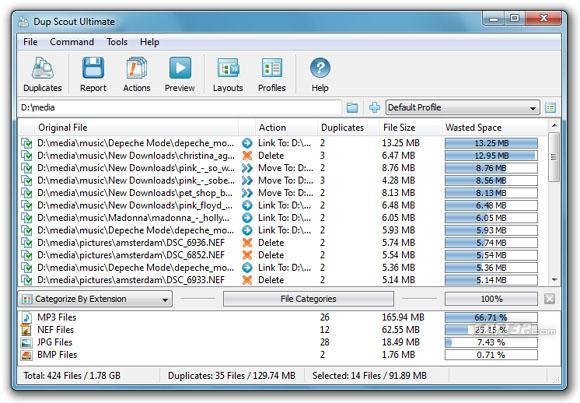This screenshot has height=403, width=580.
Task: Click the browse folder icon beside path
Action: 352,108
